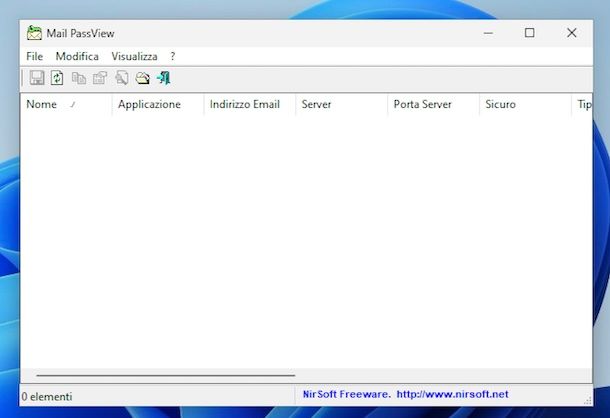Visit the http://www.nirsoft.net link
The height and width of the screenshot is (418, 610).
click(x=452, y=394)
